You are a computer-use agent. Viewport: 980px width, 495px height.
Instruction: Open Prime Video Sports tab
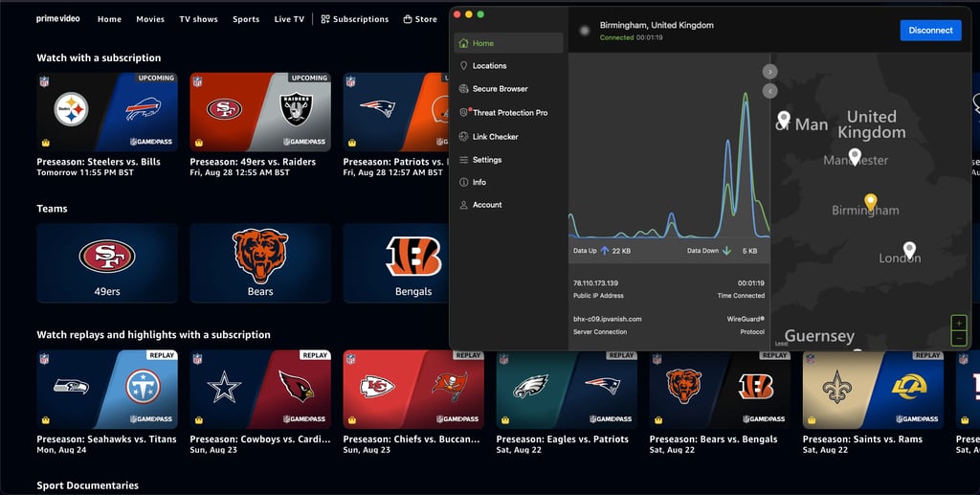coord(246,19)
